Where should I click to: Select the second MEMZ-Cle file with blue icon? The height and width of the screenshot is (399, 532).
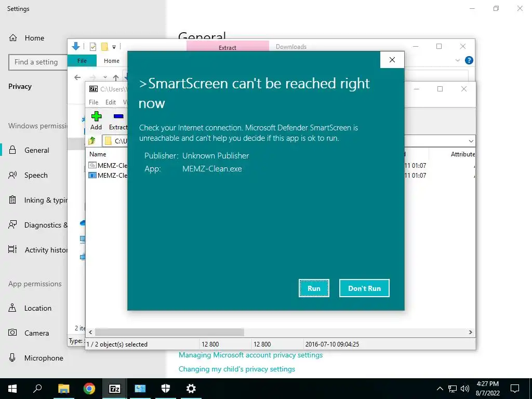108,176
